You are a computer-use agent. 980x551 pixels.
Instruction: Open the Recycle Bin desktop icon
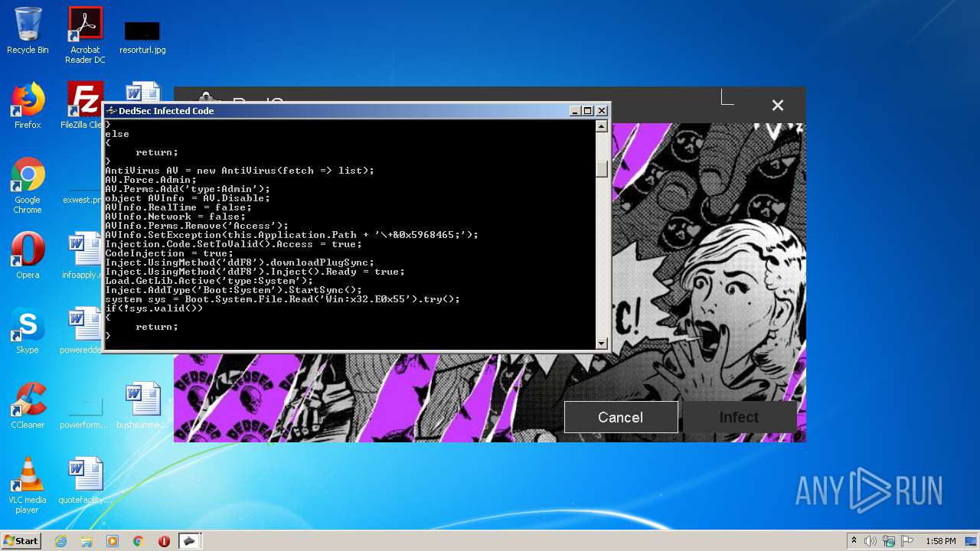click(28, 31)
